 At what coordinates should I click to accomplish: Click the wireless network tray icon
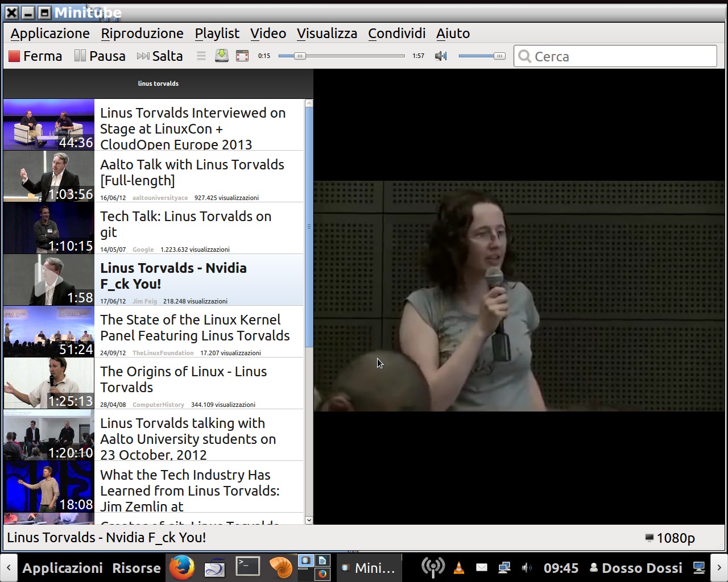pyautogui.click(x=433, y=567)
